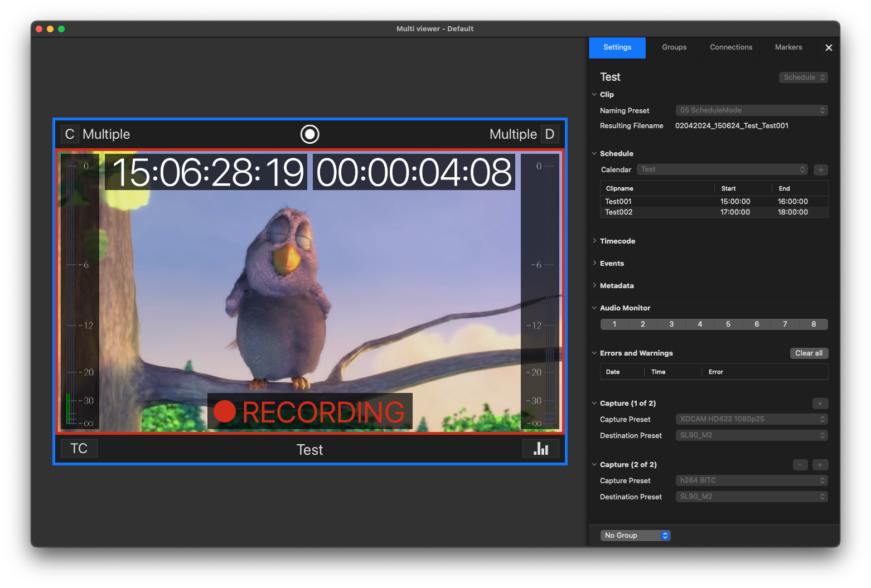Open the Schedule mode dropdown
The width and height of the screenshot is (871, 588).
[x=804, y=77]
